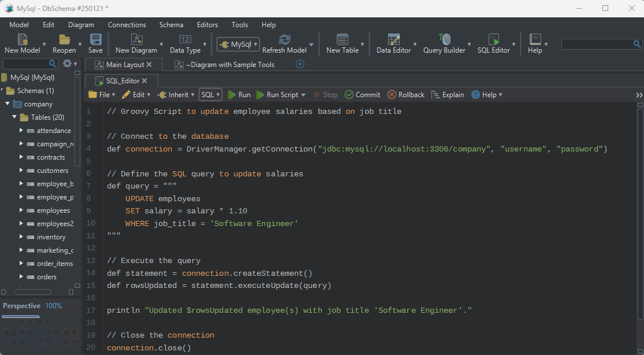Commit the transaction
644x355 pixels.
click(363, 95)
